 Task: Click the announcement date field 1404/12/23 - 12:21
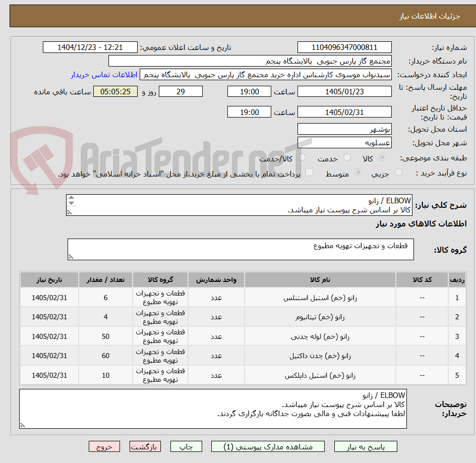point(90,47)
